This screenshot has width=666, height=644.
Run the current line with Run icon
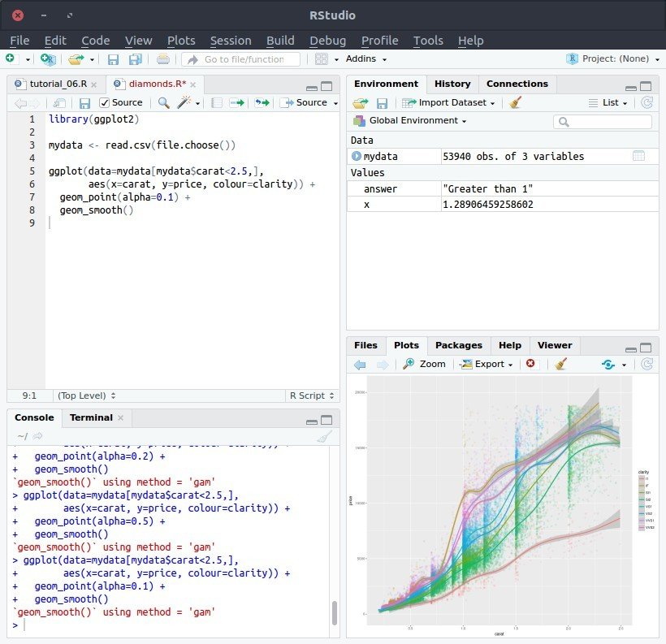click(236, 103)
